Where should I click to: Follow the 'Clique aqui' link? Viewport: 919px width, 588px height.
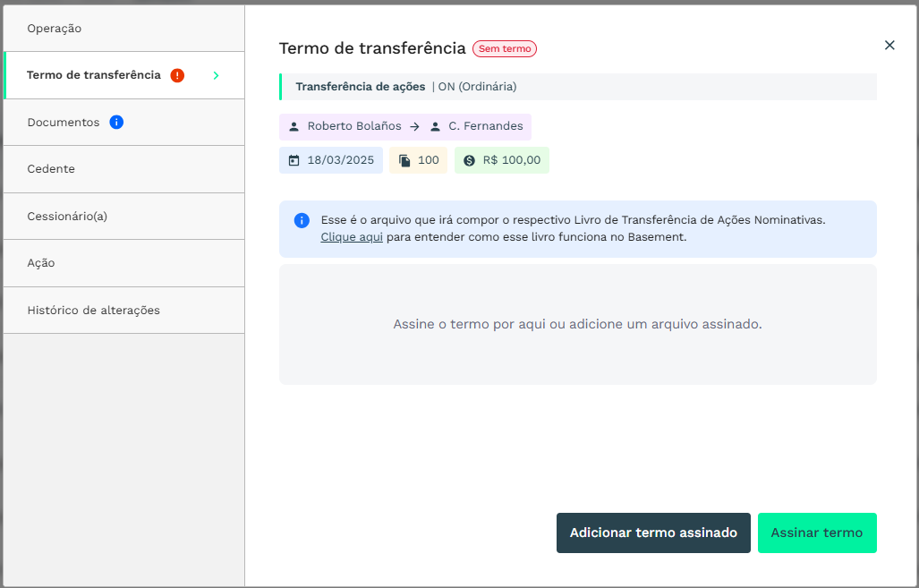click(352, 237)
